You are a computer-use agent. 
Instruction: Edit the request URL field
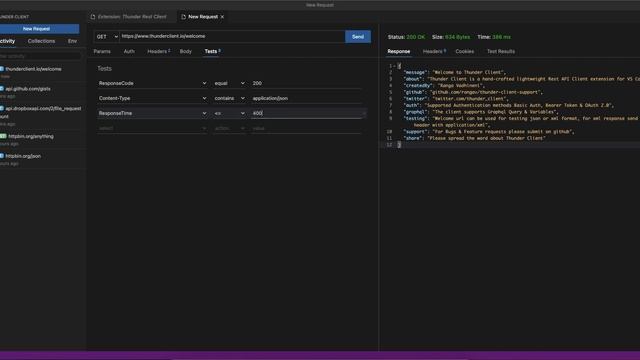[232, 36]
